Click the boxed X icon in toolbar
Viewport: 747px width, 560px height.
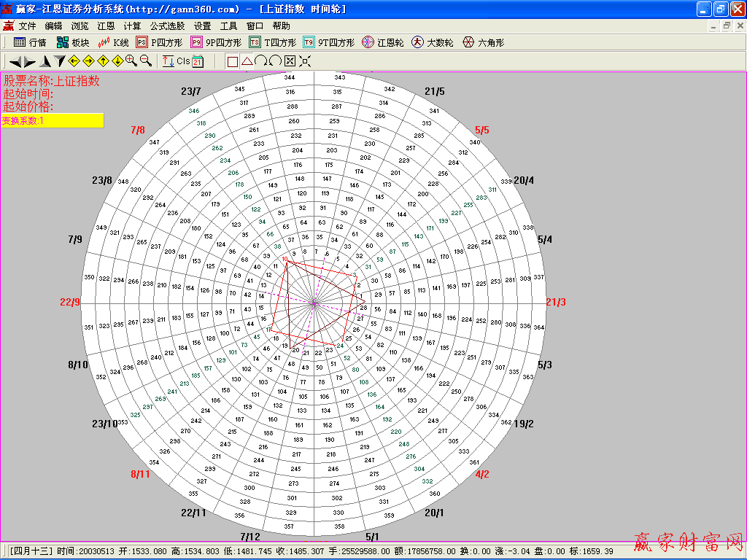[290, 61]
